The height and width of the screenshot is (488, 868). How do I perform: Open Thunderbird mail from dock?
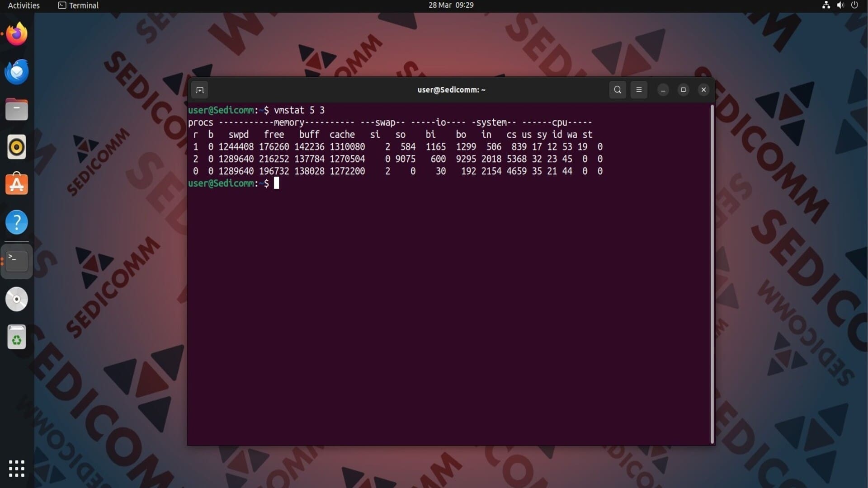[x=17, y=72]
